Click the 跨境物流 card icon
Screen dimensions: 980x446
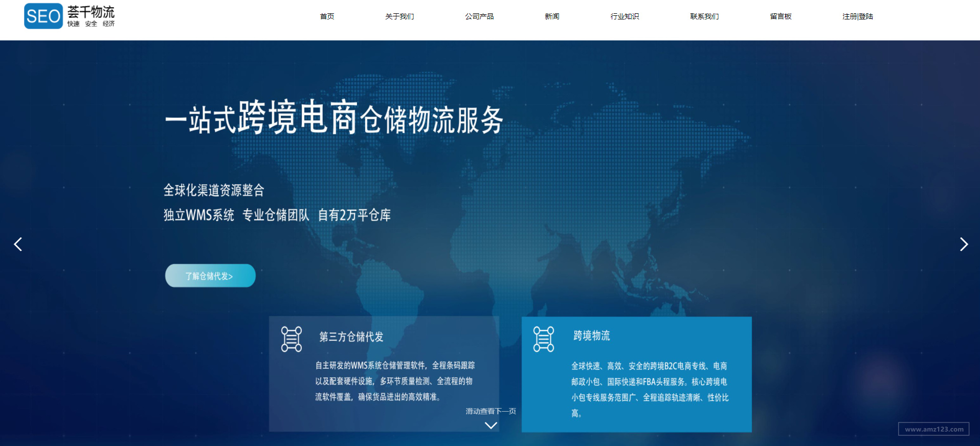[x=544, y=339]
